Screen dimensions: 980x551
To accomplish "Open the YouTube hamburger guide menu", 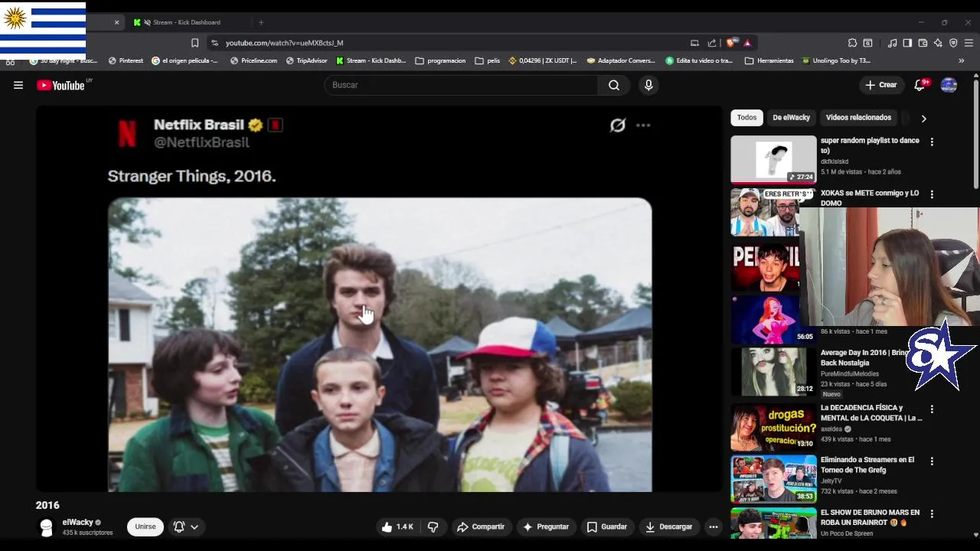I will click(18, 85).
